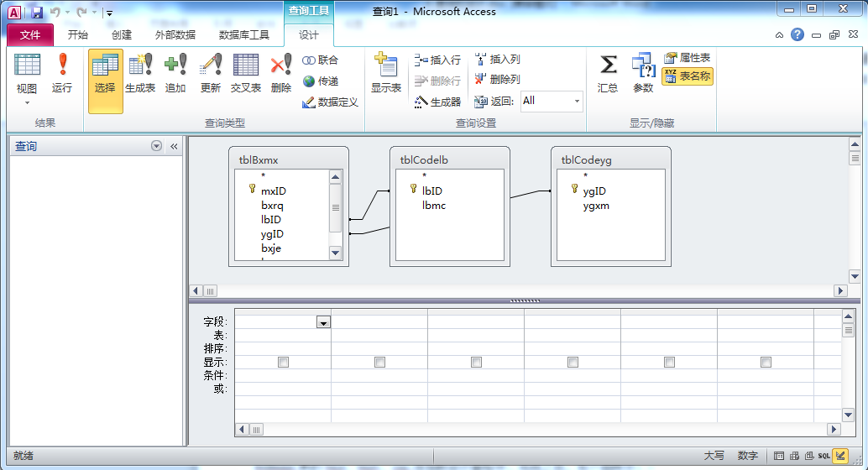
Task: Click the down arrow of the table pane scrollbar
Action: 855,276
